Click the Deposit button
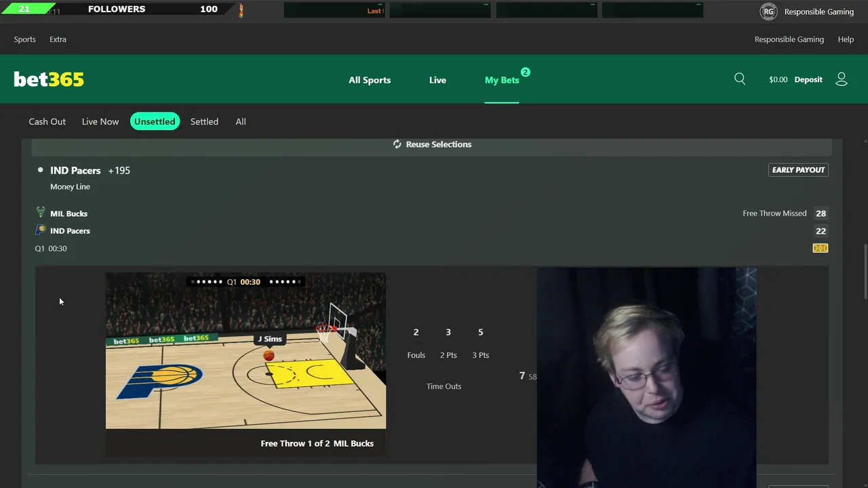This screenshot has width=868, height=488. click(808, 79)
